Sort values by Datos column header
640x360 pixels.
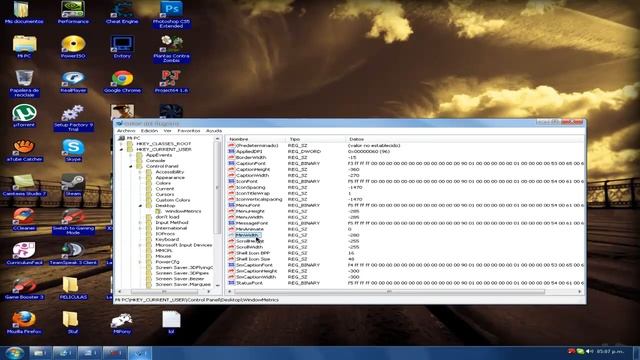click(464, 139)
